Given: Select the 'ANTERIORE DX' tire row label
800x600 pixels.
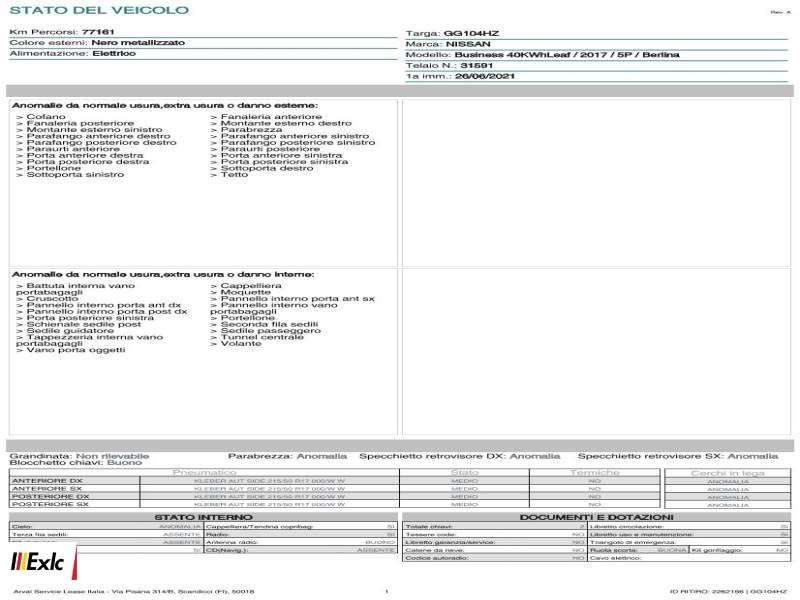Looking at the screenshot, I should point(47,481).
